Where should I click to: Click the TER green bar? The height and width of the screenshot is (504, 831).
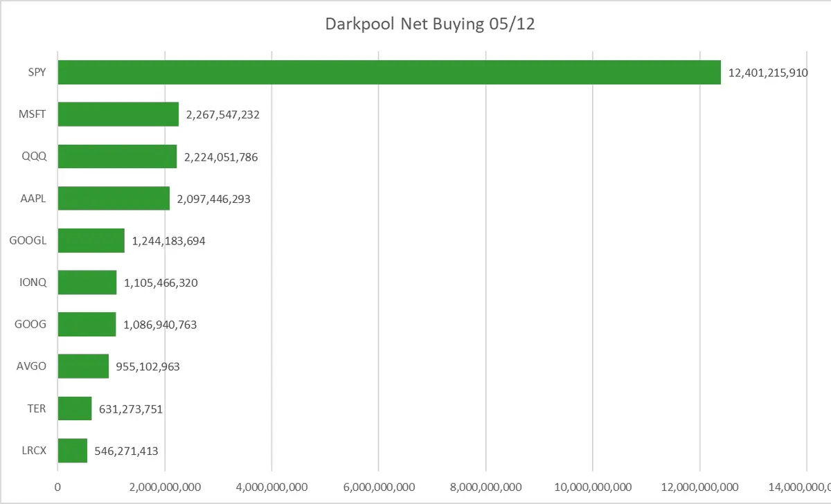click(75, 408)
